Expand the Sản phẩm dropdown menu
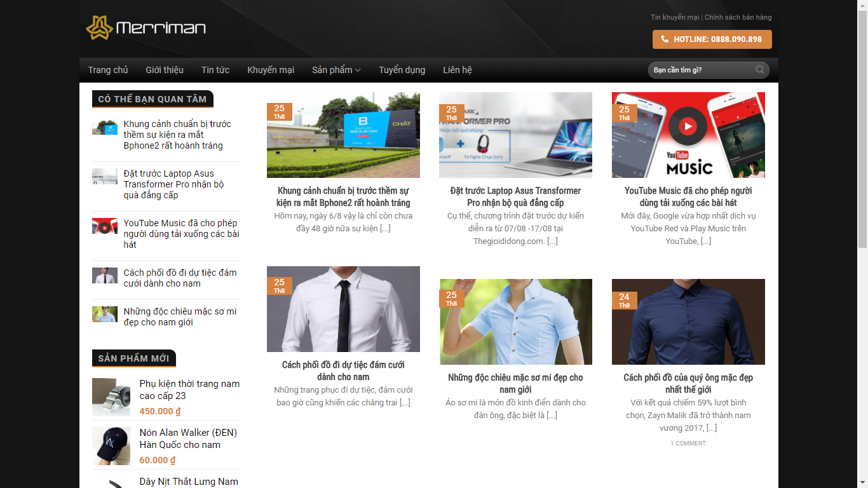 [x=336, y=70]
